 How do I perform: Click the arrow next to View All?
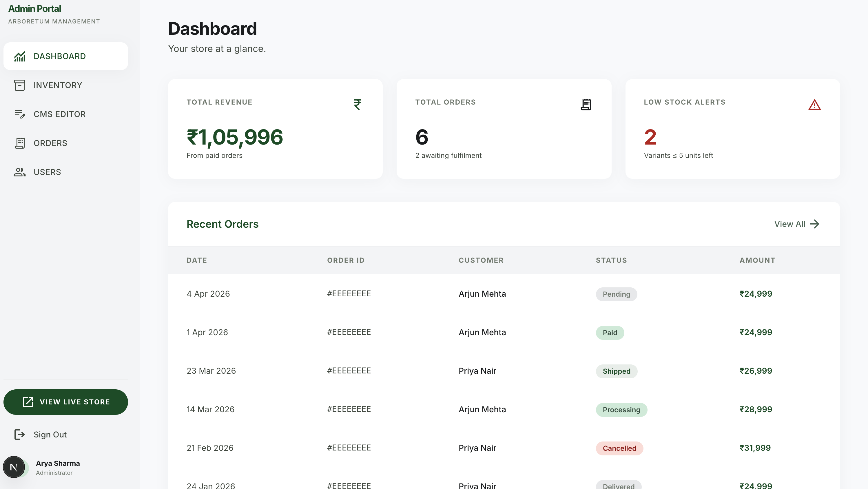point(815,224)
